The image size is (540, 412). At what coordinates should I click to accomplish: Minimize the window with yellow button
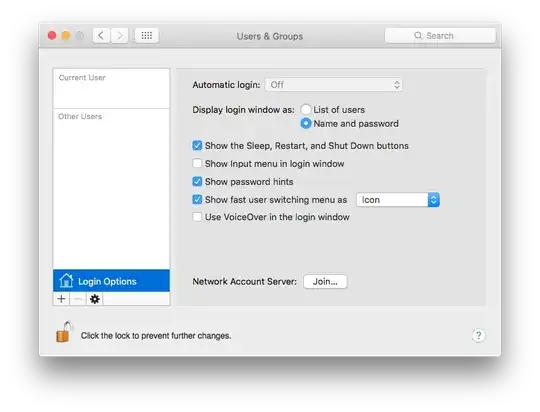click(66, 35)
